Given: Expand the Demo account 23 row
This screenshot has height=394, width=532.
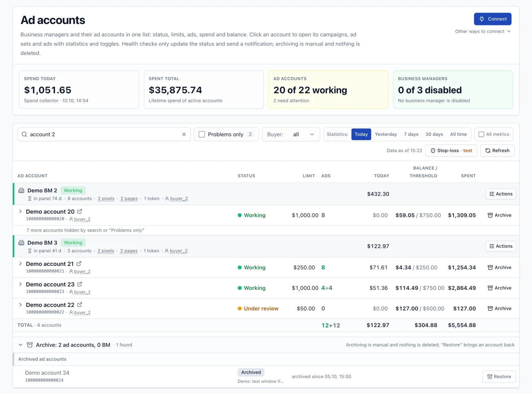Looking at the screenshot, I should coord(20,284).
